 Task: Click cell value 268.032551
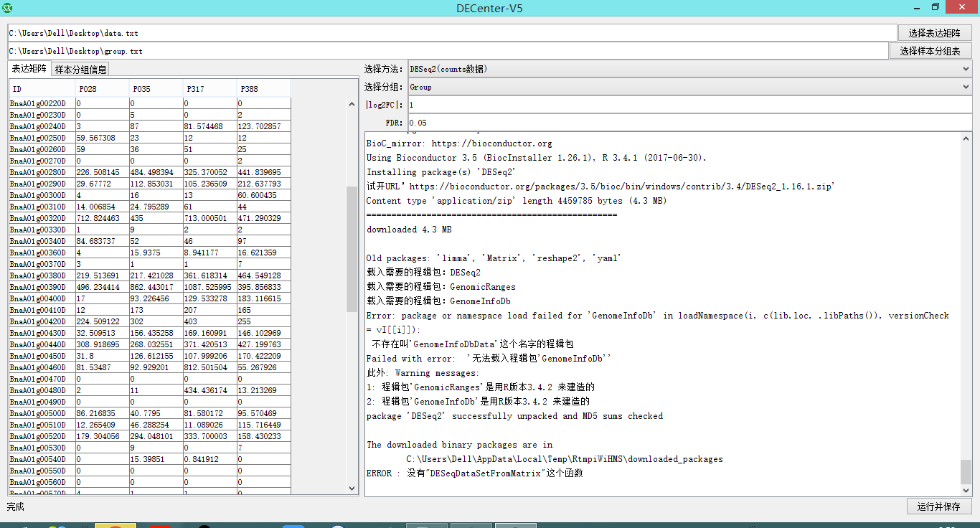click(156, 344)
